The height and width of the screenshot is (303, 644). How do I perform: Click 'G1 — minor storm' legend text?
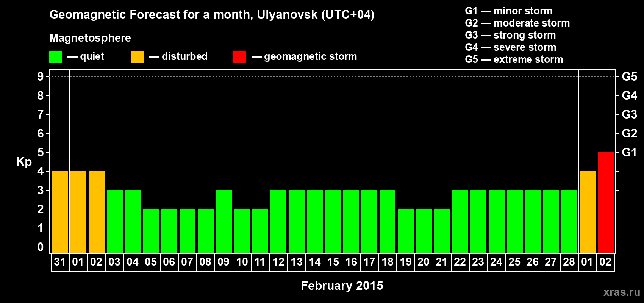pos(509,11)
